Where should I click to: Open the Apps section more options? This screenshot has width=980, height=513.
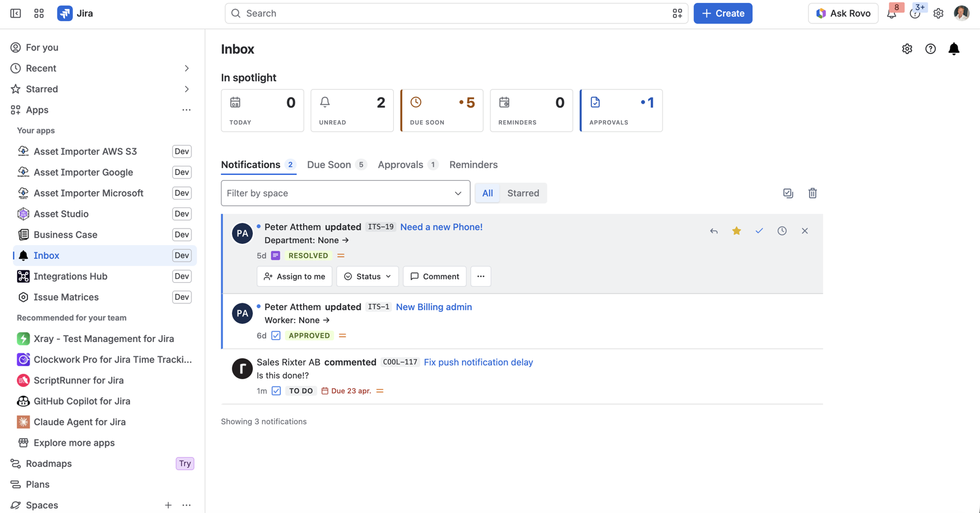[186, 110]
